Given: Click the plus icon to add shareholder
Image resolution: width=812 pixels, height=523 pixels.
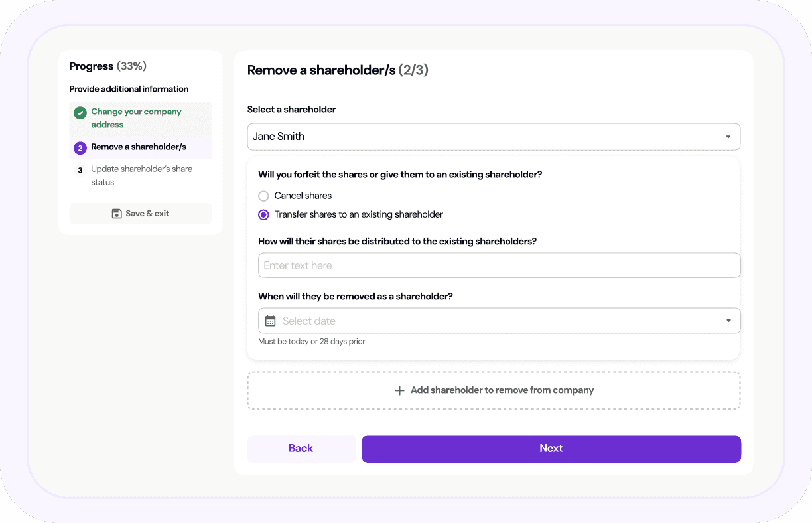Looking at the screenshot, I should (x=399, y=391).
